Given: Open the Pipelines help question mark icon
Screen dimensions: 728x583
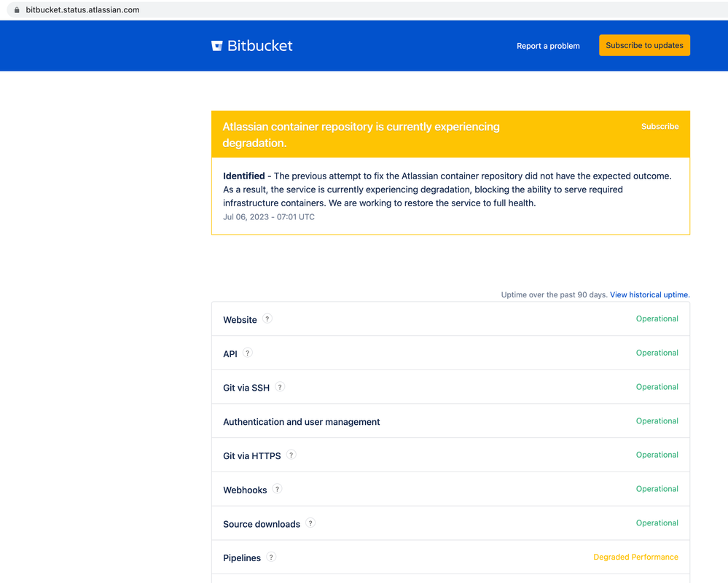Looking at the screenshot, I should (271, 557).
